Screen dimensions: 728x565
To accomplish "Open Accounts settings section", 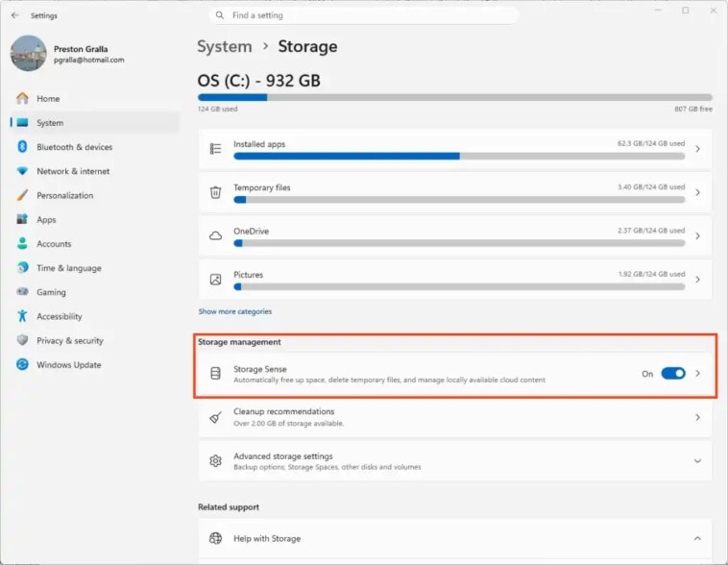I will pyautogui.click(x=94, y=243).
